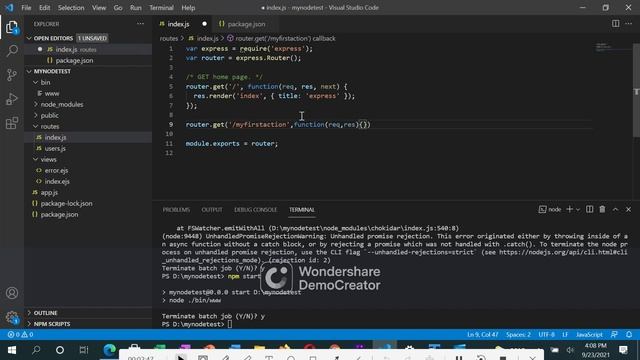This screenshot has height=360, width=640.
Task: Change indentation via Spaces: 2
Action: (518, 335)
